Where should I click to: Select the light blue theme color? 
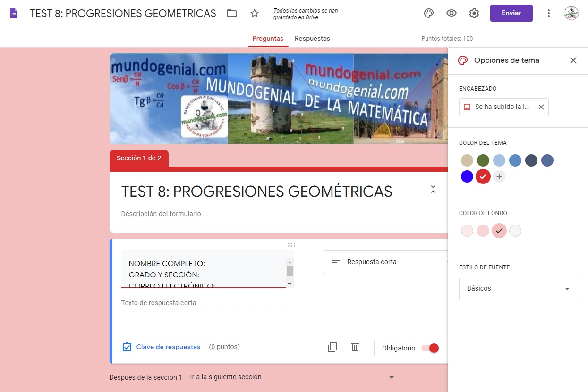499,160
